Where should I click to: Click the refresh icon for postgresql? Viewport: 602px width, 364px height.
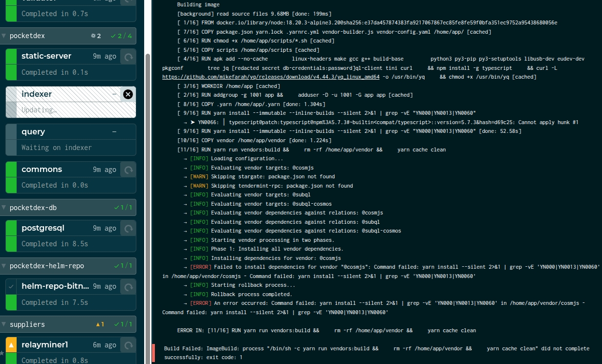coord(128,228)
